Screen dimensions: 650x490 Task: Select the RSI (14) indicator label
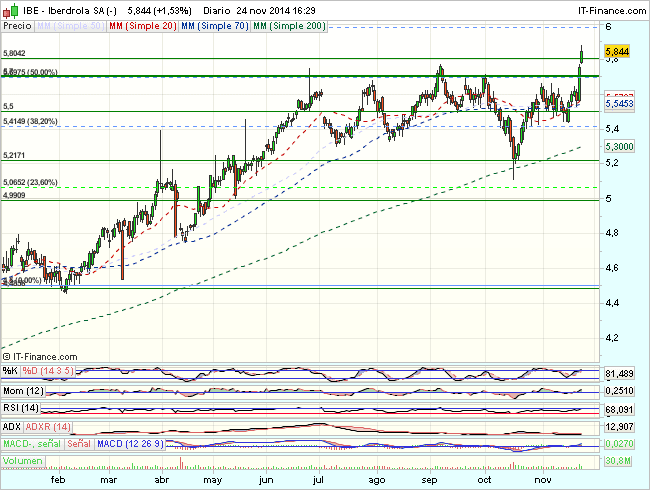20,408
